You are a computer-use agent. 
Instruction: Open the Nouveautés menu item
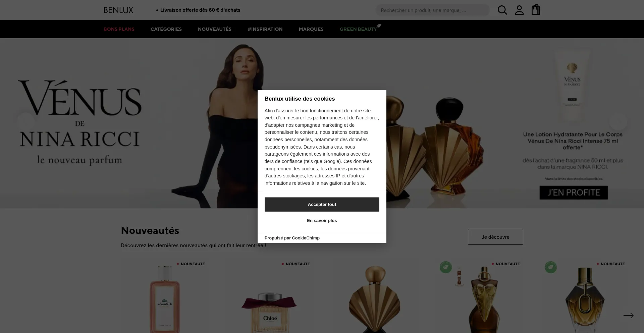point(215,29)
